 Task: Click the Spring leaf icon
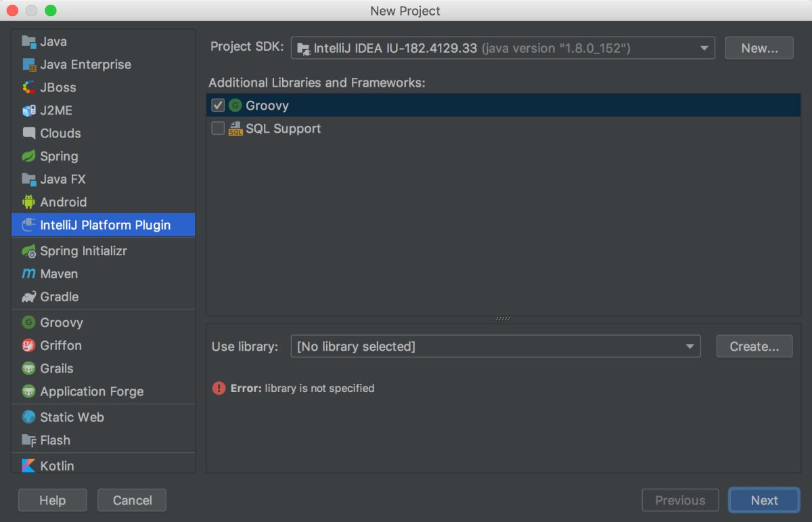28,156
